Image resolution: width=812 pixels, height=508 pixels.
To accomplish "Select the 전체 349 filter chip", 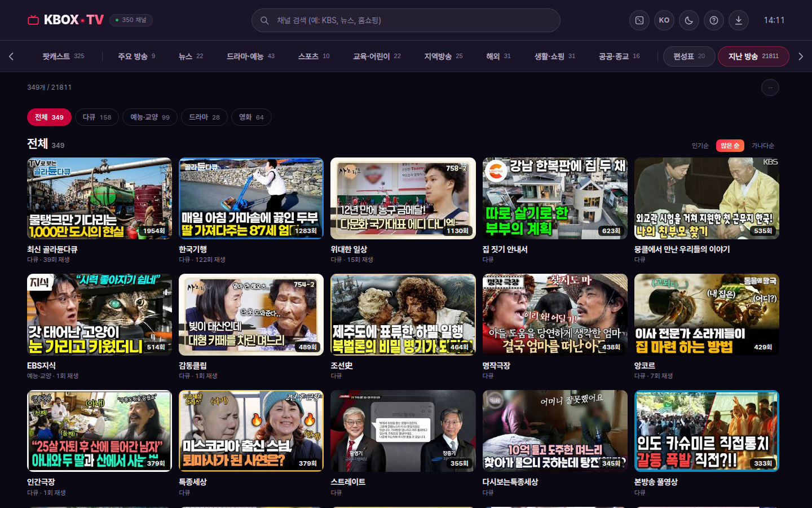I will pos(49,117).
